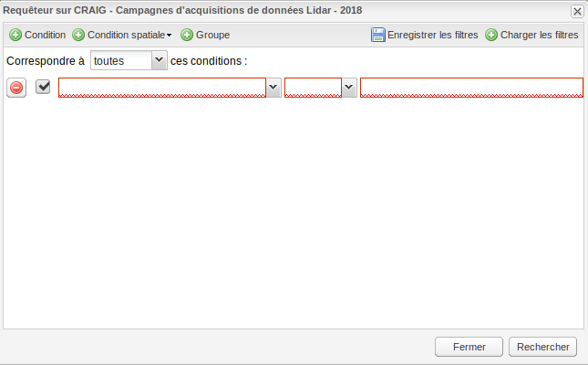The height and width of the screenshot is (365, 588).
Task: Click the plus icon beside Charger les filtres
Action: (x=491, y=35)
